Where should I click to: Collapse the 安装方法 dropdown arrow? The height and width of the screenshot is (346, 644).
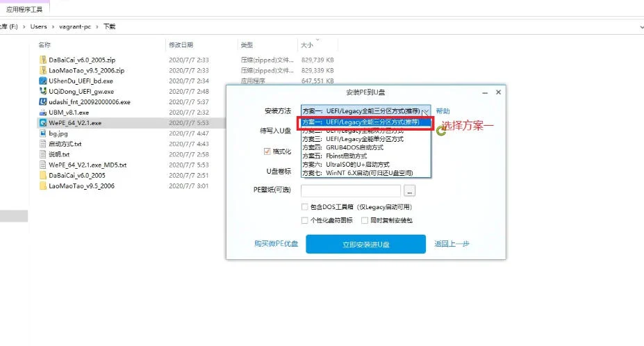[x=425, y=111]
